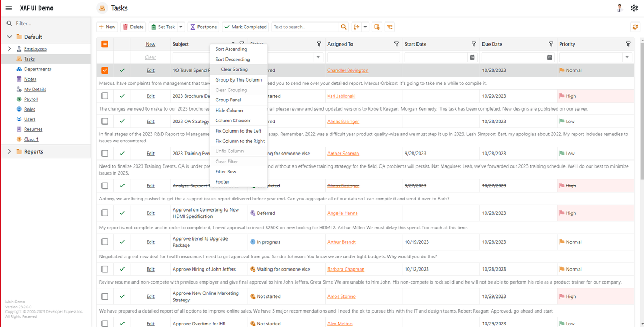Image resolution: width=644 pixels, height=327 pixels.
Task: Click the column chooser toolbar icon
Action: 377,27
